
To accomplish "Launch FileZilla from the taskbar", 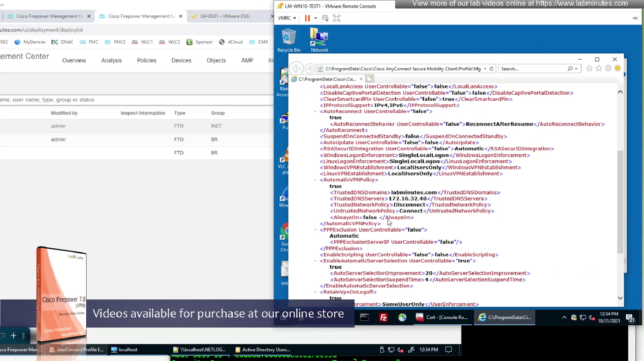I will (x=383, y=317).
